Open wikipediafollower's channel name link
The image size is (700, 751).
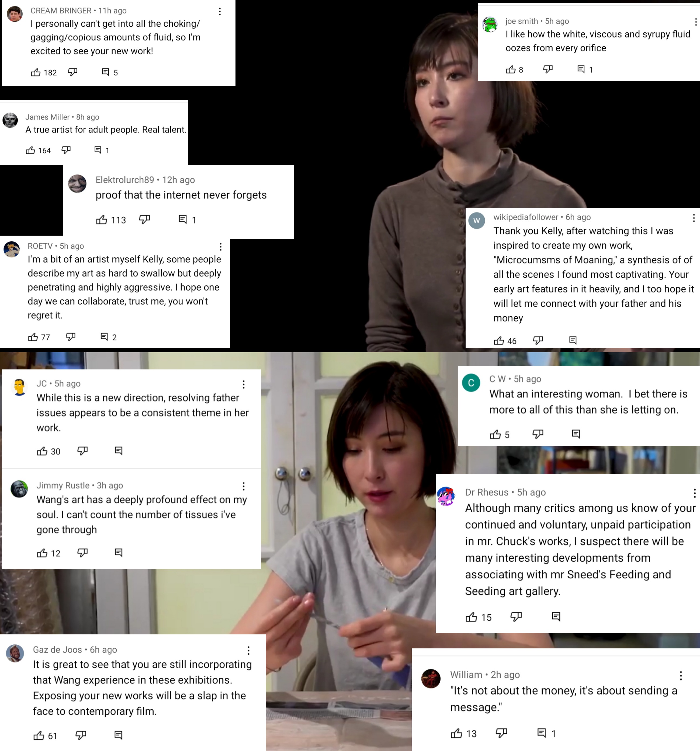pos(525,217)
